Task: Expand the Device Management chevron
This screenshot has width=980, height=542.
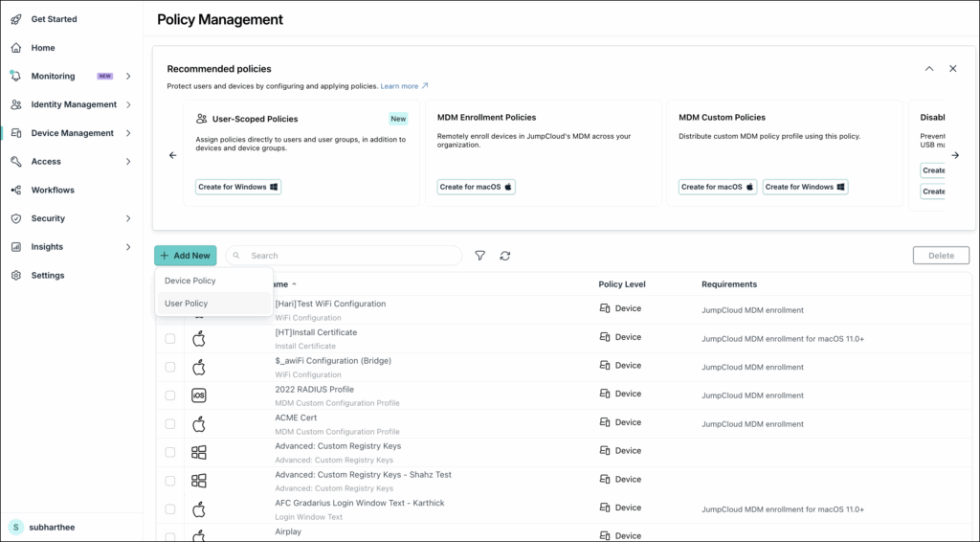Action: 128,133
